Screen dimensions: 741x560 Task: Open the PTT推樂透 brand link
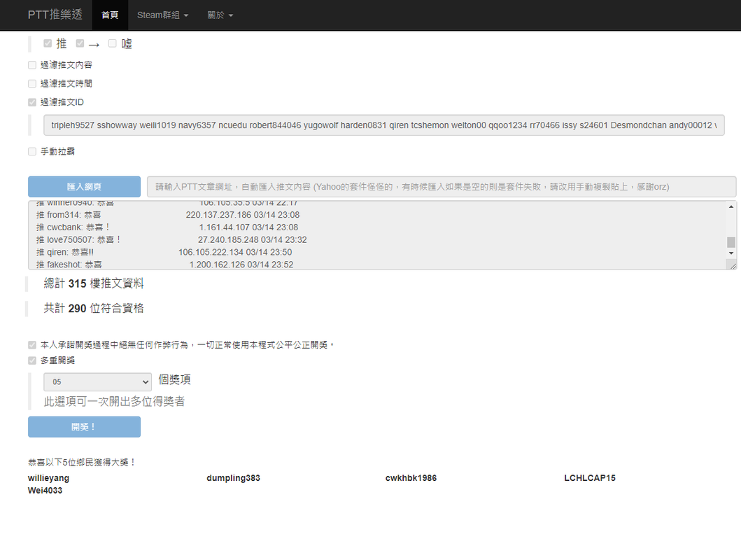(x=55, y=15)
